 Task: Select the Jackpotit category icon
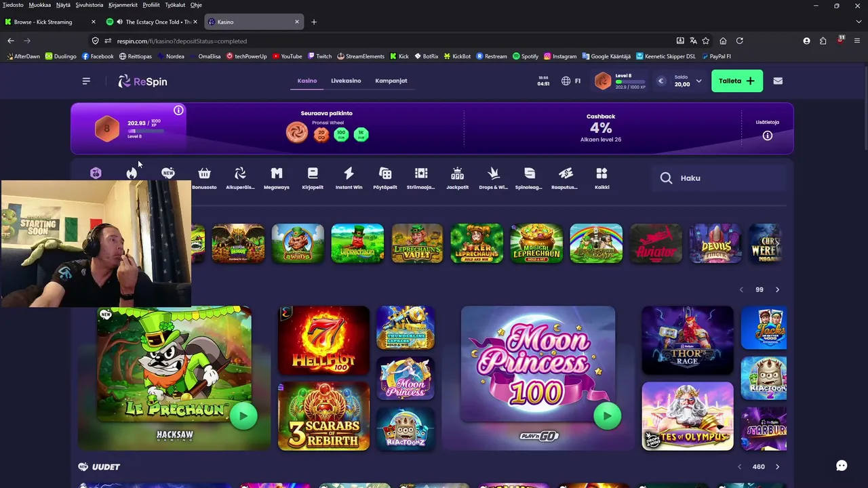(458, 178)
